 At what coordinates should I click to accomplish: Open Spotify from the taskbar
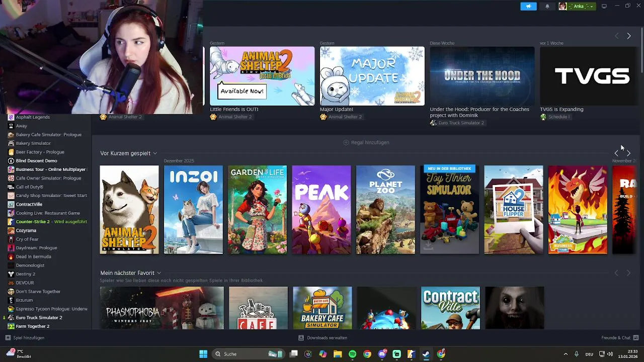(x=352, y=354)
